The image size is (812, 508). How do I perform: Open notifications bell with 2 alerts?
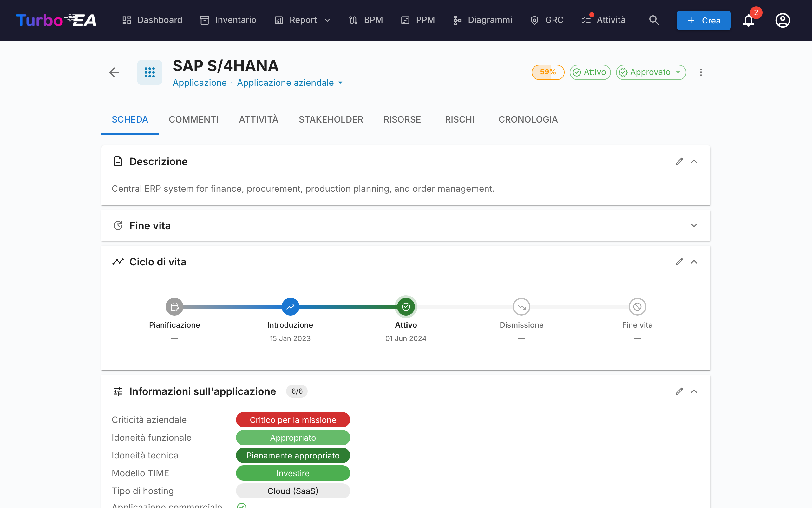tap(749, 20)
